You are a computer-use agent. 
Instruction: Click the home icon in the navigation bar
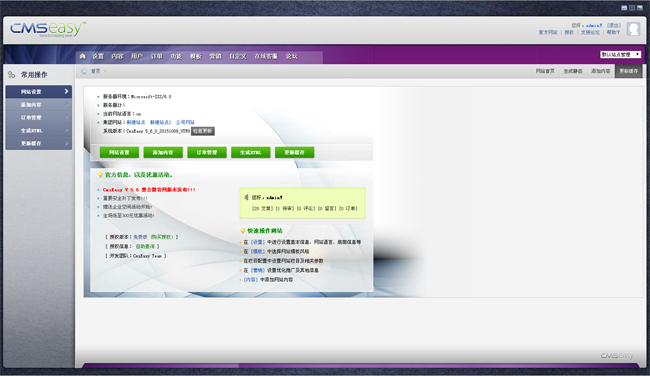[82, 56]
